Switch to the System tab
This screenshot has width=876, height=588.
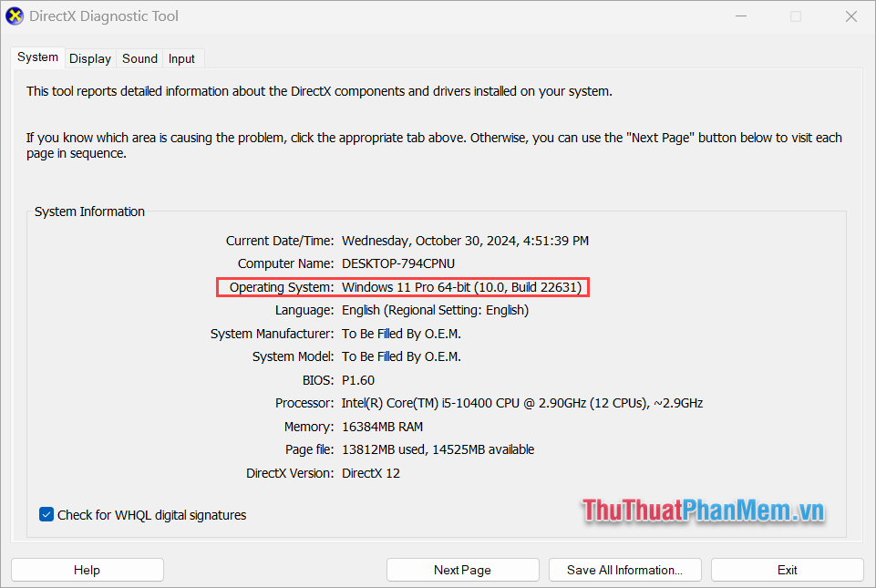tap(37, 57)
